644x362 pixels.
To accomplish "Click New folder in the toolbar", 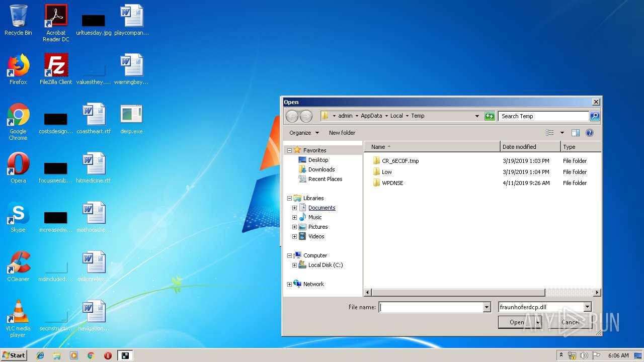I will (342, 133).
